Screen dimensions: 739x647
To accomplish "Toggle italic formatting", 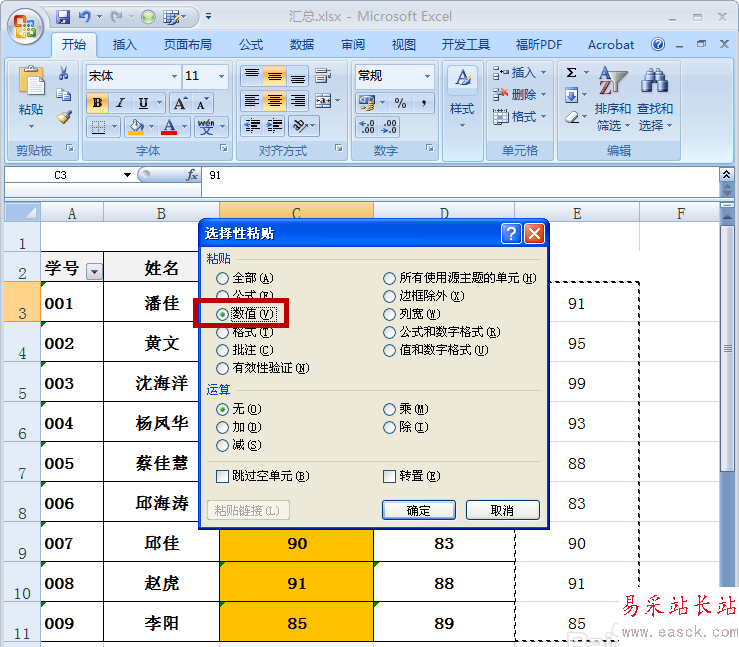I will (121, 103).
